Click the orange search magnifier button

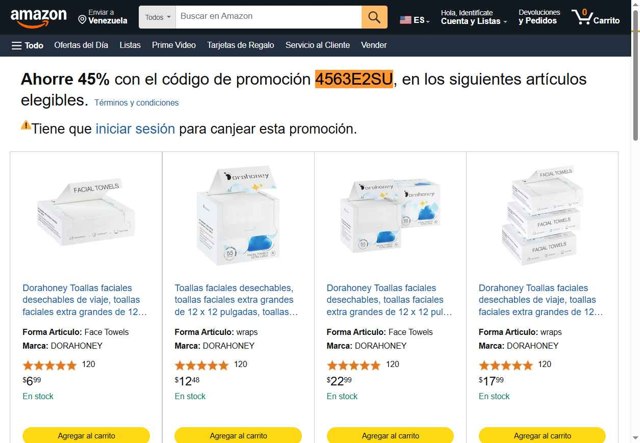[374, 17]
